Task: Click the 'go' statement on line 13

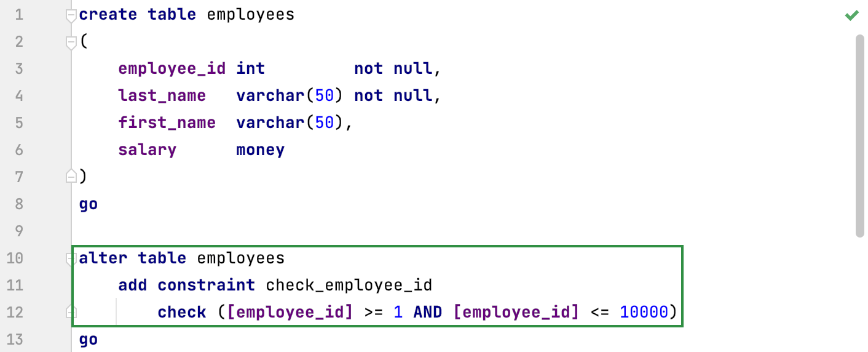Action: click(89, 339)
